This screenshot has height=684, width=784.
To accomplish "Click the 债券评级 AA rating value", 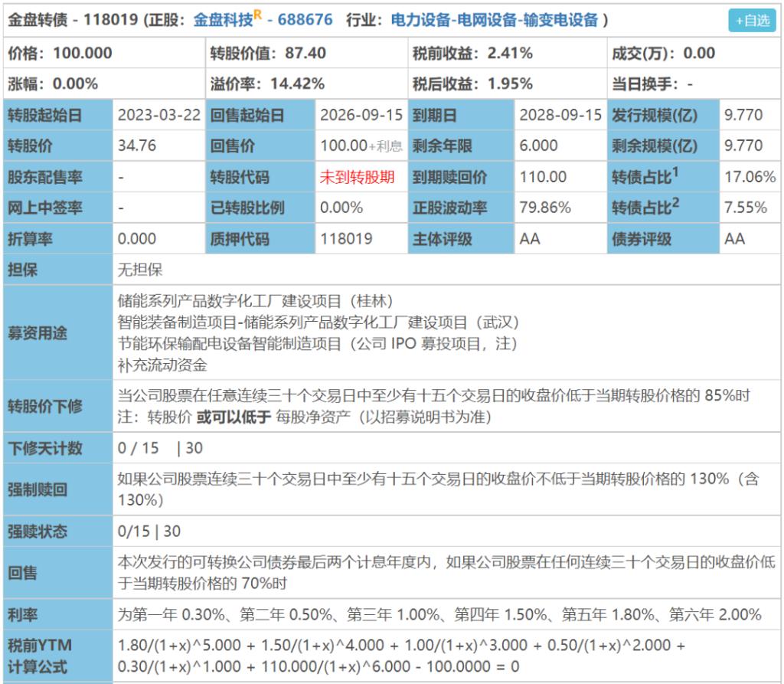I will 734,239.
